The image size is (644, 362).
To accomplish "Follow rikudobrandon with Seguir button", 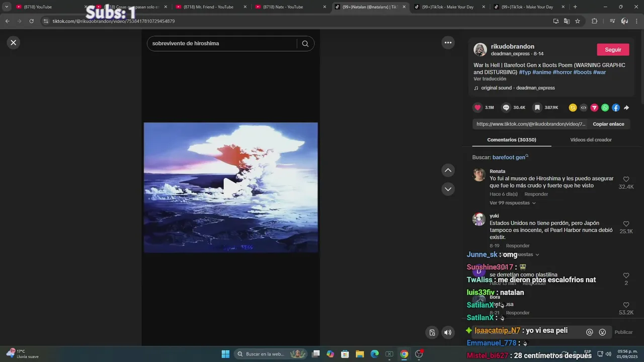I will point(613,50).
